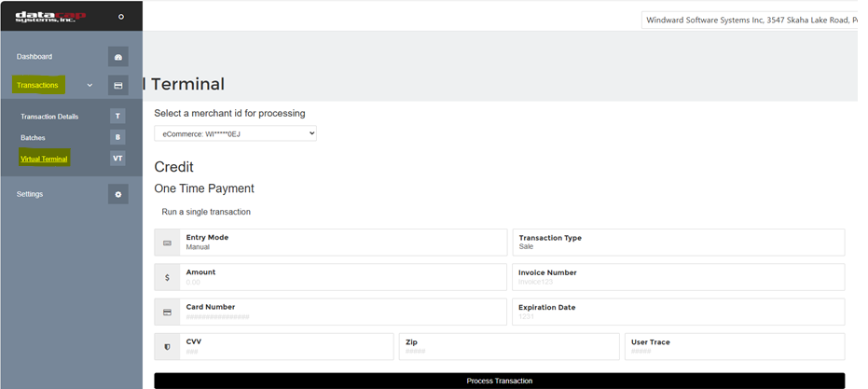The width and height of the screenshot is (868, 389).
Task: Click 'Select a merchant id for processing' label
Action: pos(229,113)
